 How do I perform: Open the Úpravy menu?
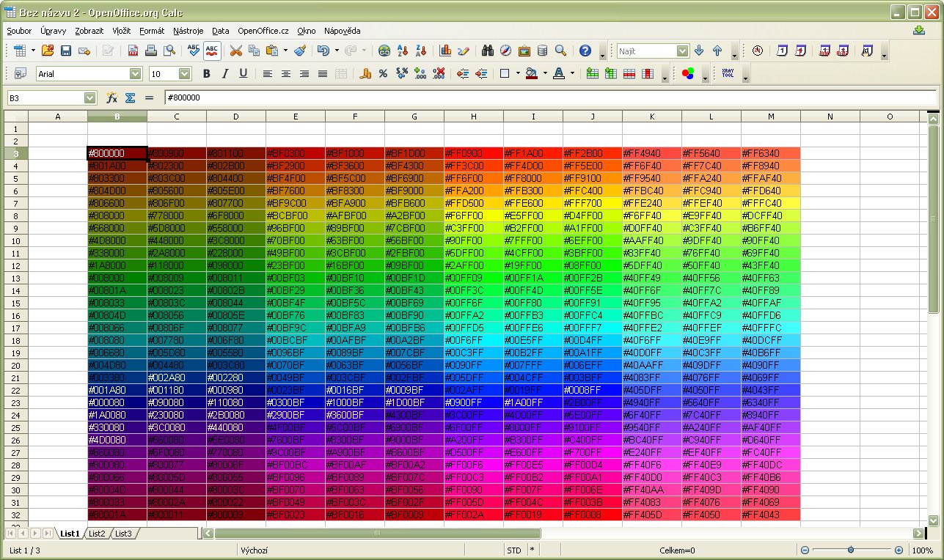[54, 31]
